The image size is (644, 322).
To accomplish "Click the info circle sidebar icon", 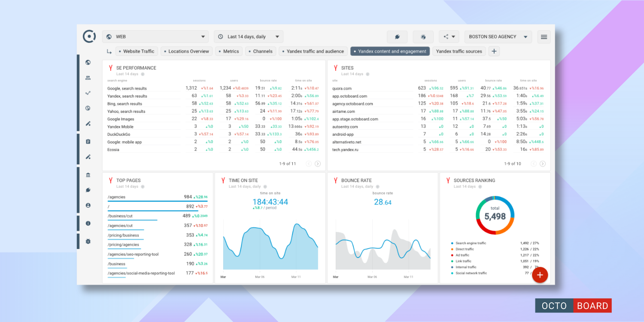I will pyautogui.click(x=88, y=223).
